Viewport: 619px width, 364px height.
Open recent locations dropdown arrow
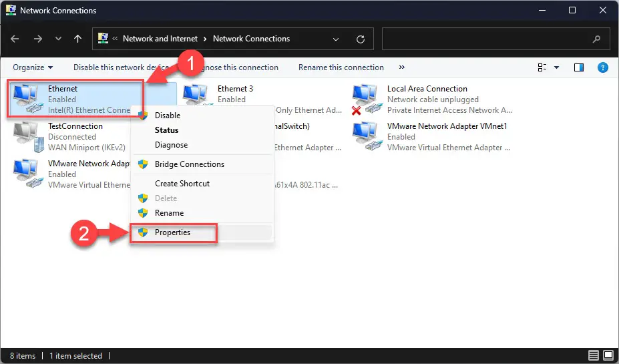[x=58, y=39]
